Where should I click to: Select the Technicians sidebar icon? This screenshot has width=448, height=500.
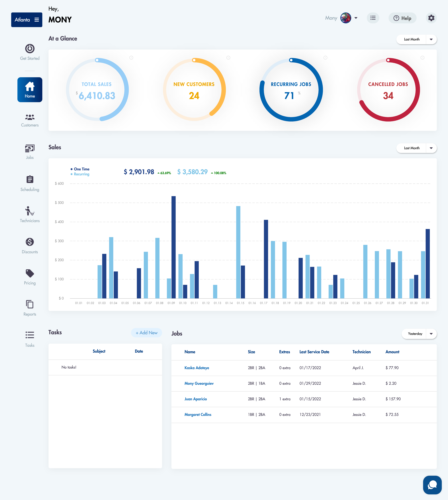[30, 211]
